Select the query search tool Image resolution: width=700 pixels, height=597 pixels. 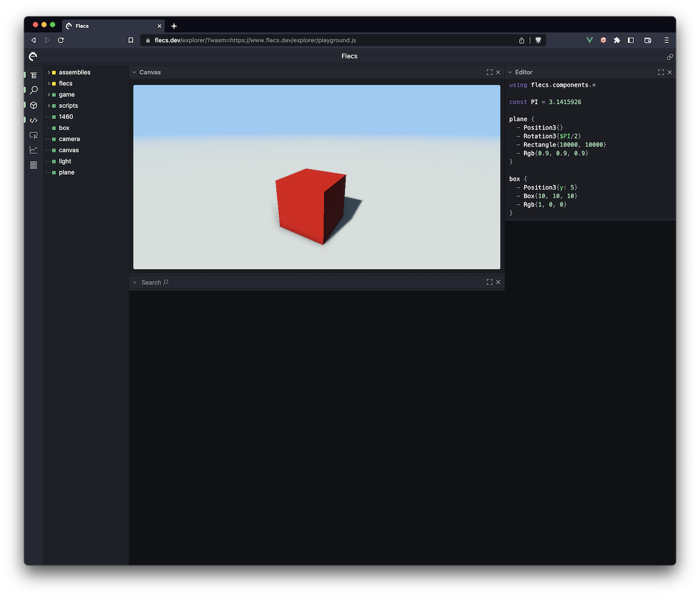(33, 90)
